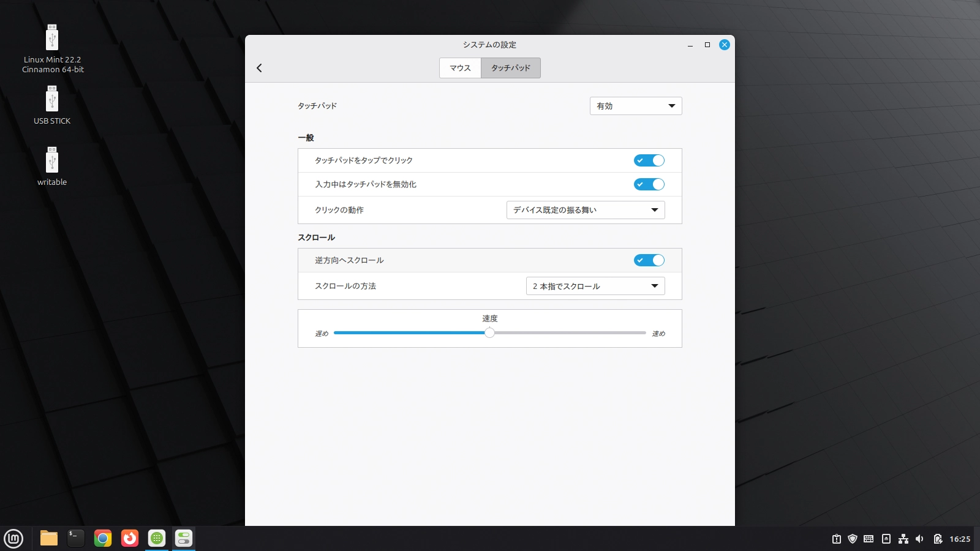This screenshot has height=551, width=980.
Task: Launch Firefox from the taskbar
Action: [x=130, y=539]
